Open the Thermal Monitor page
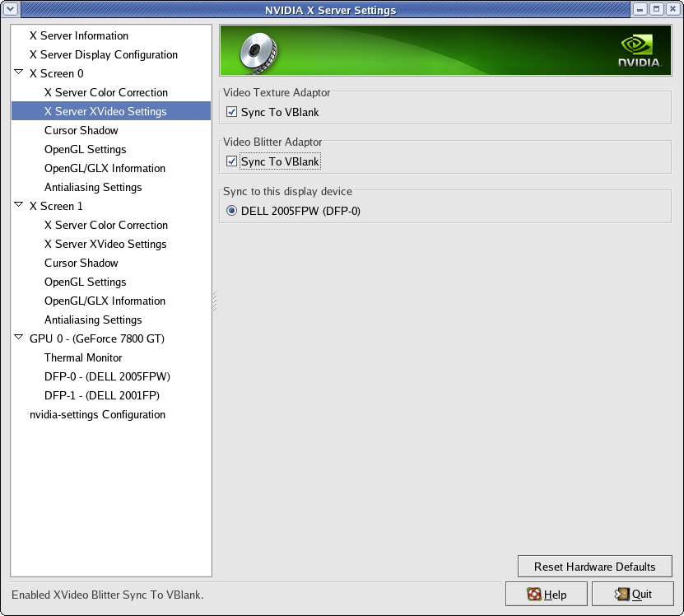Image resolution: width=684 pixels, height=616 pixels. 83,358
